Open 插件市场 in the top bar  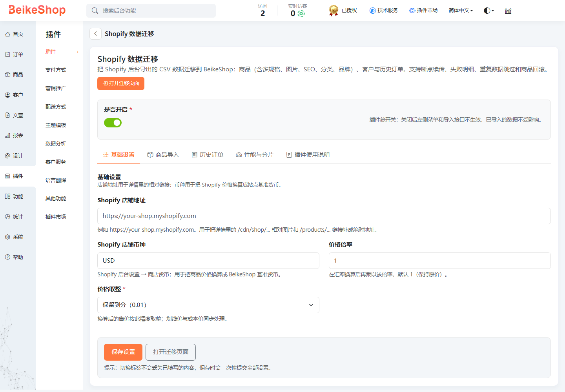423,11
